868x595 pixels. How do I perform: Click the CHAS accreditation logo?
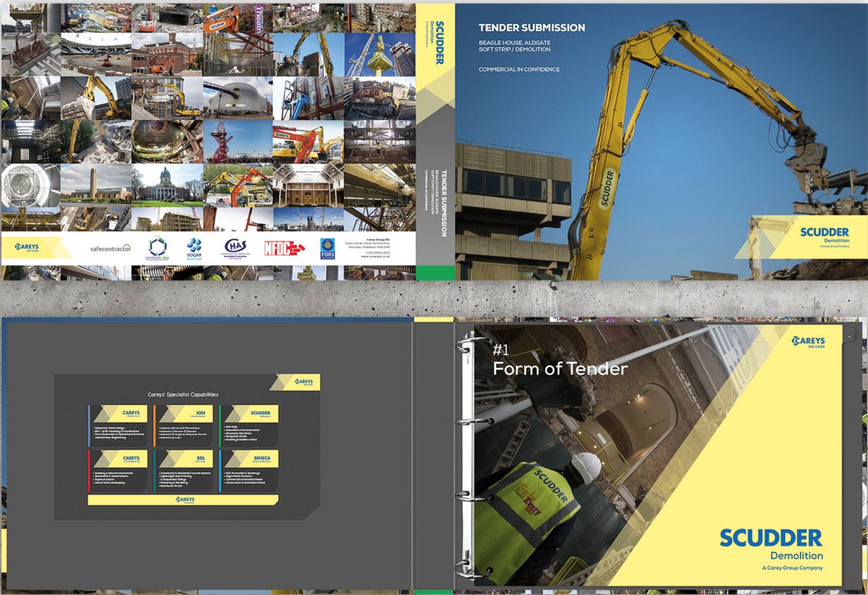pyautogui.click(x=236, y=248)
